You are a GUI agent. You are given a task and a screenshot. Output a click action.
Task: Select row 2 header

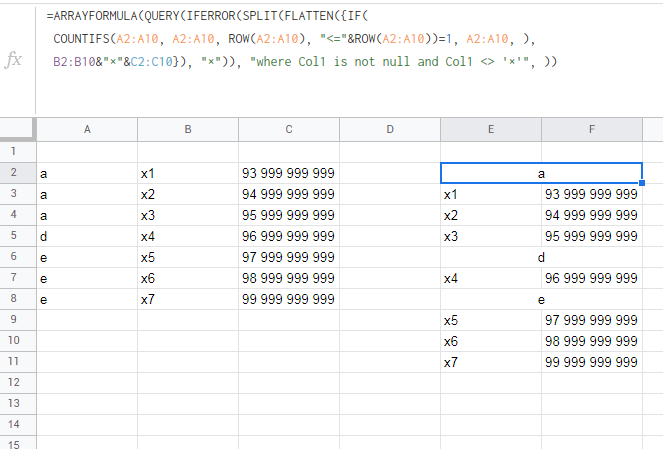click(x=18, y=173)
